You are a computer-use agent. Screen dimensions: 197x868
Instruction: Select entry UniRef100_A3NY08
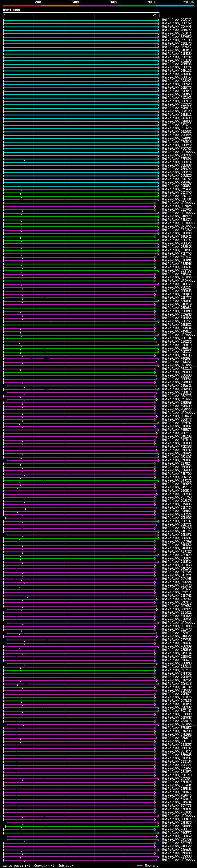click(177, 253)
